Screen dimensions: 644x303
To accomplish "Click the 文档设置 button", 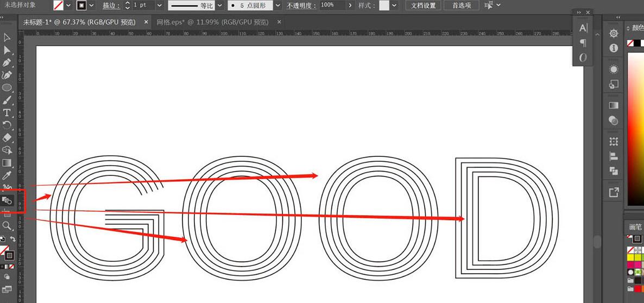I will tap(424, 5).
